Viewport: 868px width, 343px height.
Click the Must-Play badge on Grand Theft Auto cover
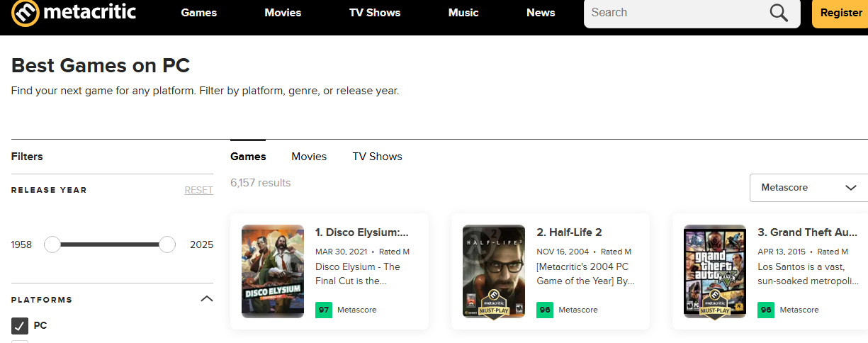[715, 304]
